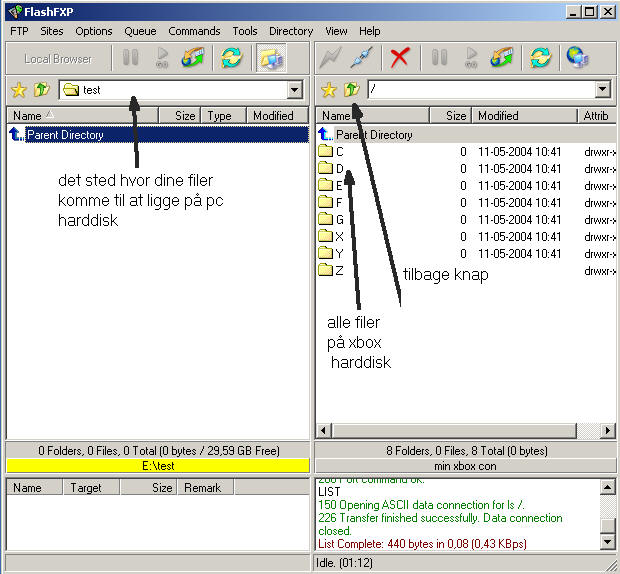Open the Sites menu

(52, 31)
